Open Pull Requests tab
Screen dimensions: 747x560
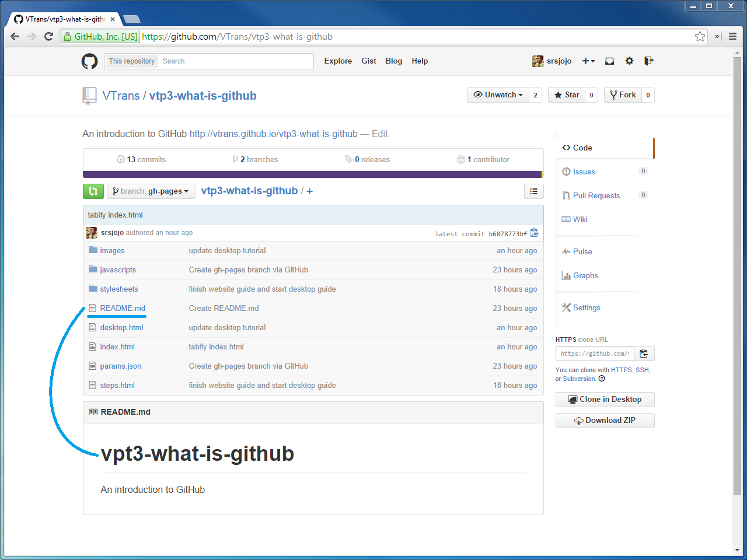pos(596,195)
